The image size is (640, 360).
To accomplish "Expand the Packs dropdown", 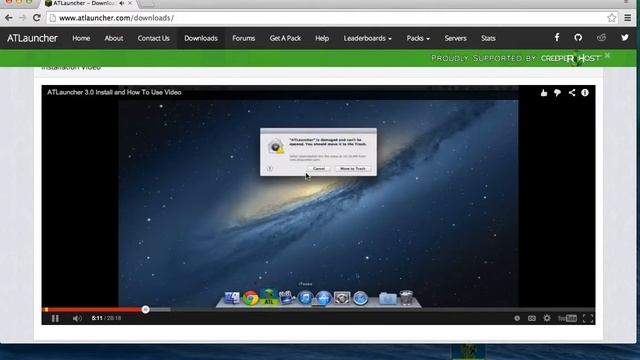I will [418, 38].
